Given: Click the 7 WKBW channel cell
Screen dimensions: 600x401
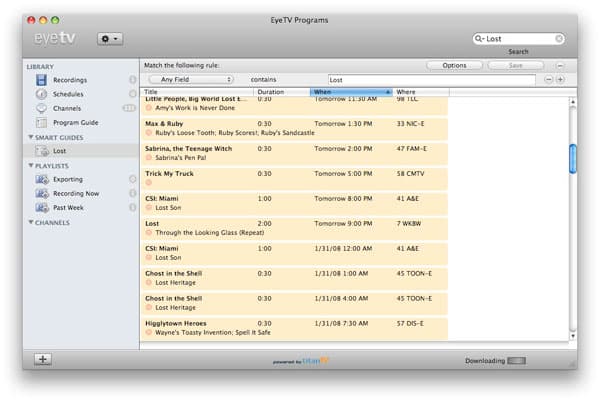Looking at the screenshot, I should click(409, 223).
